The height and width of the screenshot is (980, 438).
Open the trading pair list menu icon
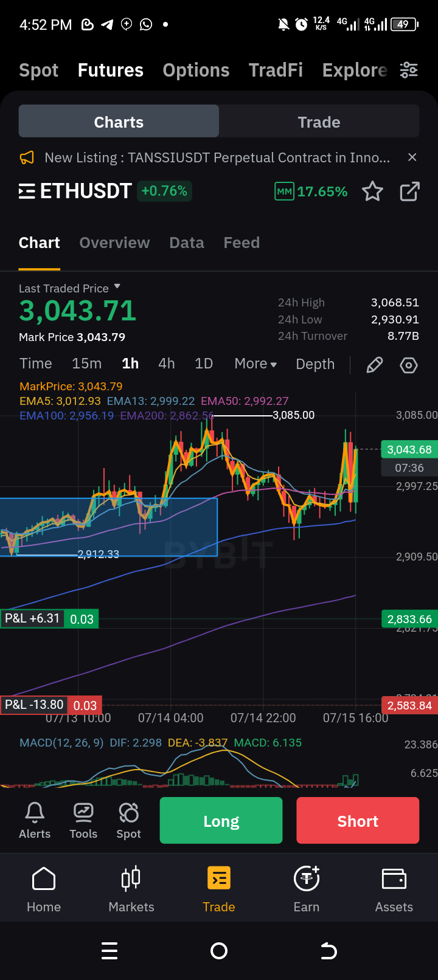(x=27, y=192)
